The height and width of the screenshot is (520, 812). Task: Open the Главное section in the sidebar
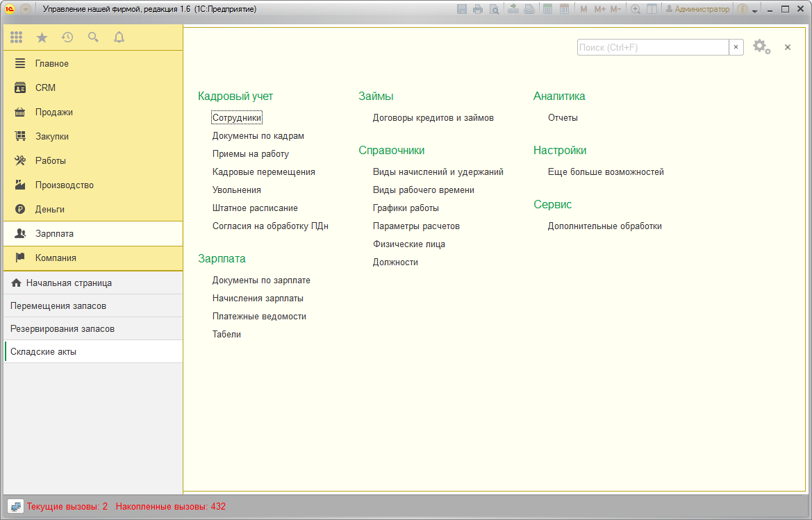[x=93, y=63]
